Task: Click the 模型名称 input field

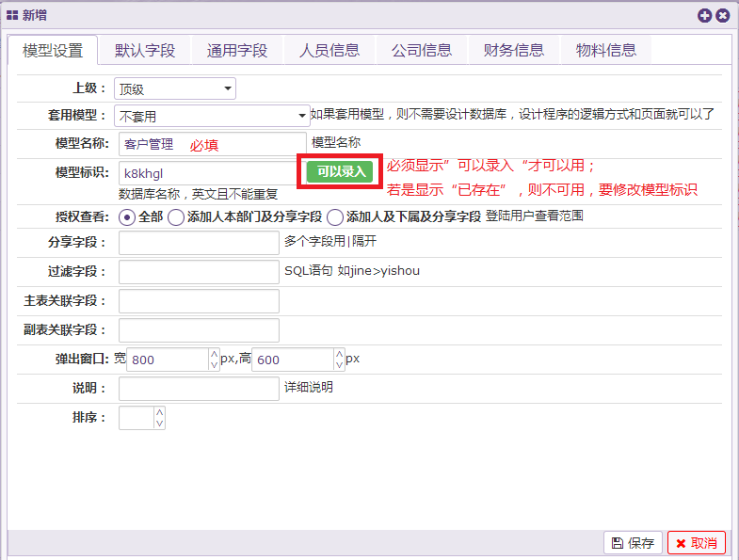Action: 213,144
